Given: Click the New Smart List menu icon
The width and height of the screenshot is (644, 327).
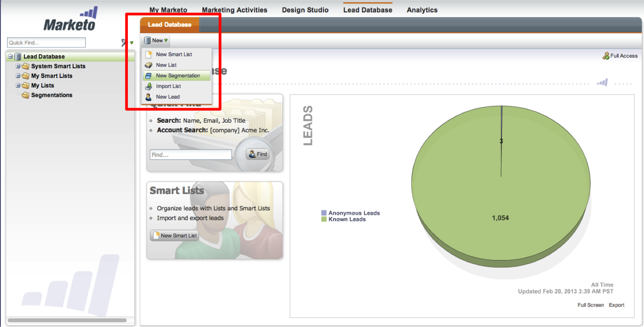Looking at the screenshot, I should [x=149, y=54].
